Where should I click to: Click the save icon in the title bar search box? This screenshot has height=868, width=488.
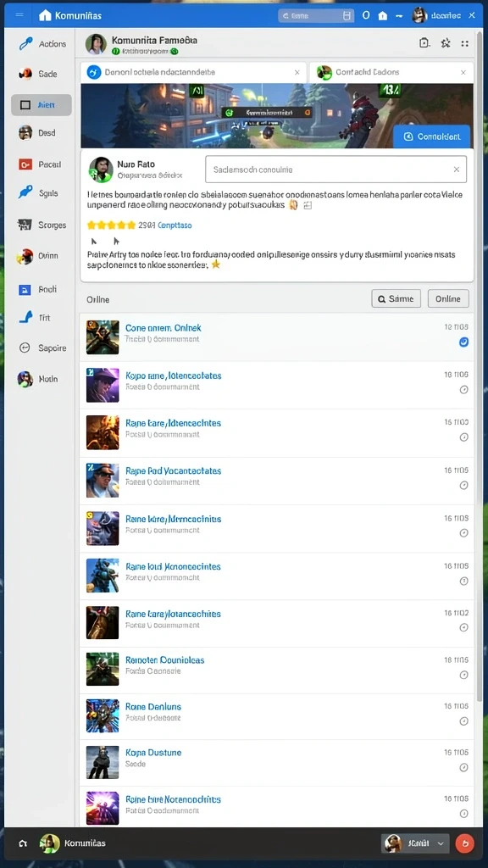coord(347,16)
